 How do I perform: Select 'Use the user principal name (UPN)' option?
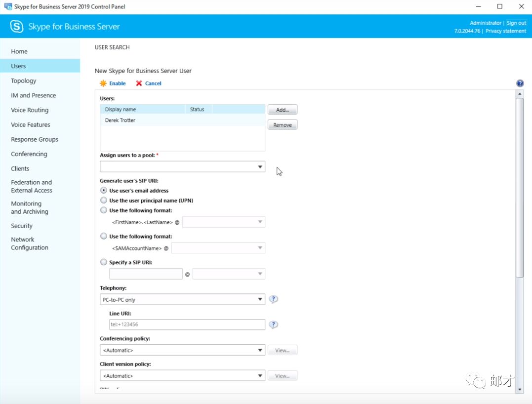(104, 201)
